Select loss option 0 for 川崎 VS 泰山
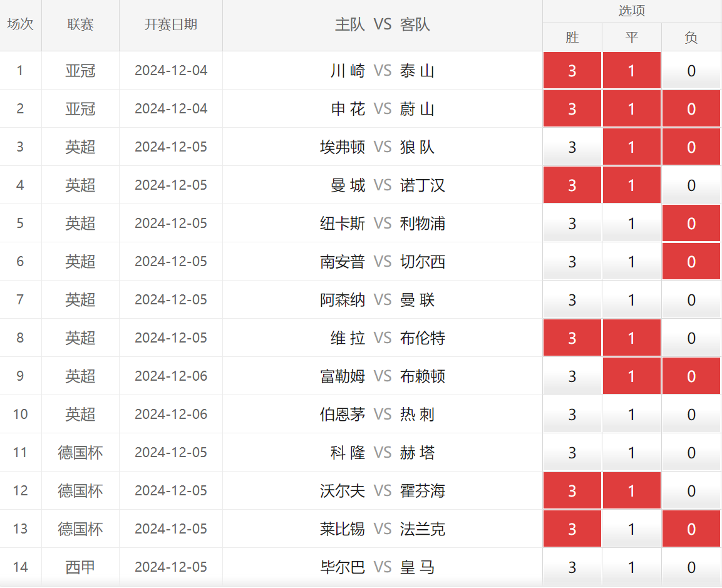 coord(691,71)
